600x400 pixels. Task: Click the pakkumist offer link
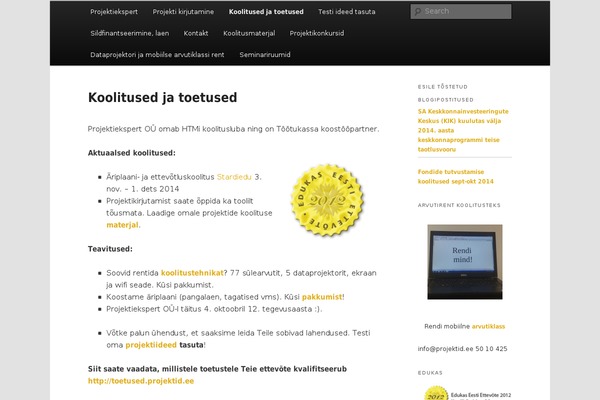[322, 297]
